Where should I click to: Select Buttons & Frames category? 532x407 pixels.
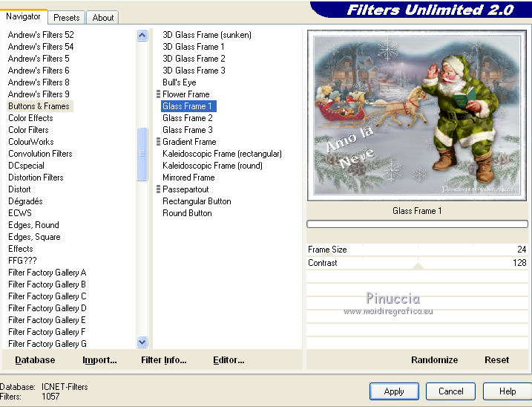pyautogui.click(x=39, y=106)
